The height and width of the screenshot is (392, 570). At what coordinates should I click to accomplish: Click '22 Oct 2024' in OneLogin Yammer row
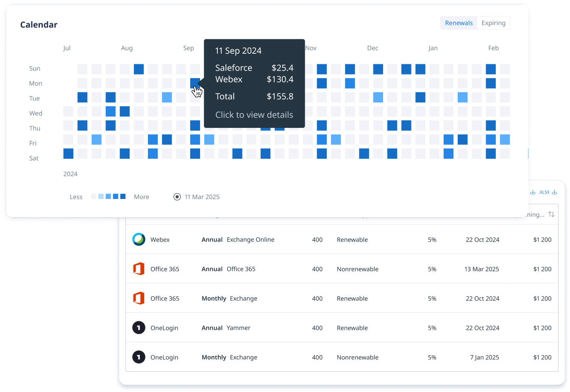[x=482, y=328]
